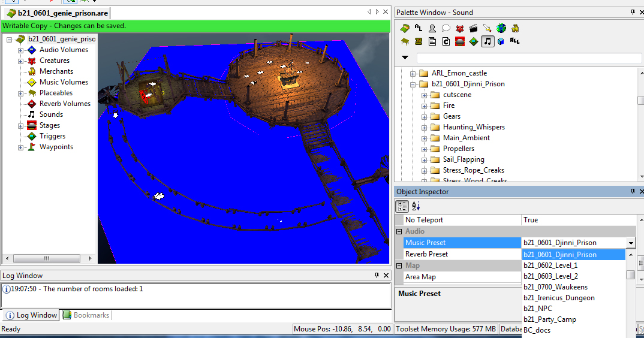Click the Creatures red monster palette icon
The width and height of the screenshot is (644, 338).
click(460, 28)
